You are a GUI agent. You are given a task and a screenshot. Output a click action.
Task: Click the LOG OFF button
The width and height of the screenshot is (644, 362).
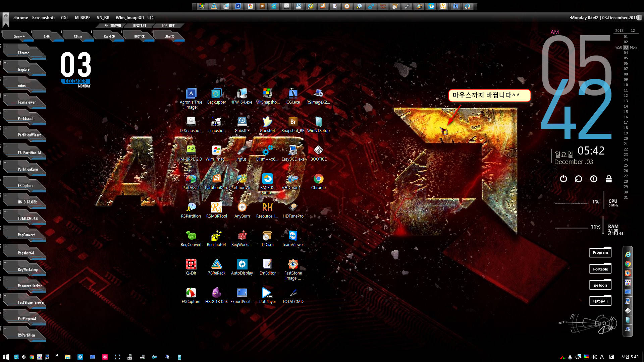pyautogui.click(x=168, y=26)
